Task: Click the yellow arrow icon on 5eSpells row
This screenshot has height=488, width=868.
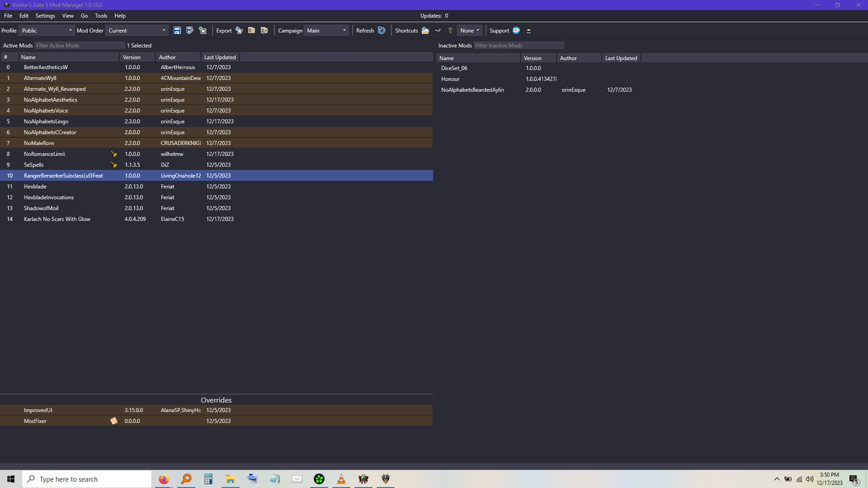Action: click(x=114, y=165)
